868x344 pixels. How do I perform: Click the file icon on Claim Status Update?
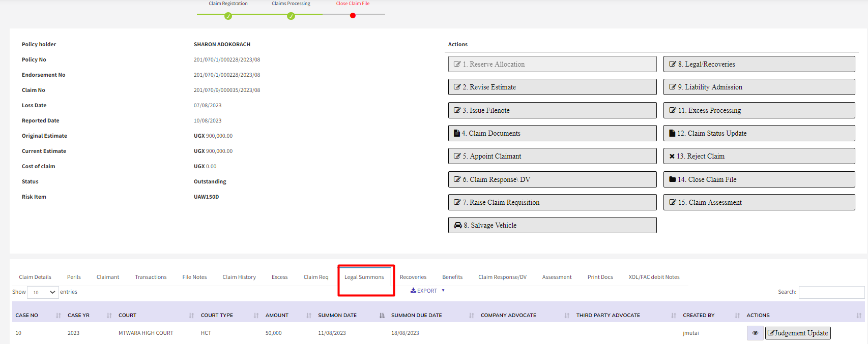click(672, 133)
